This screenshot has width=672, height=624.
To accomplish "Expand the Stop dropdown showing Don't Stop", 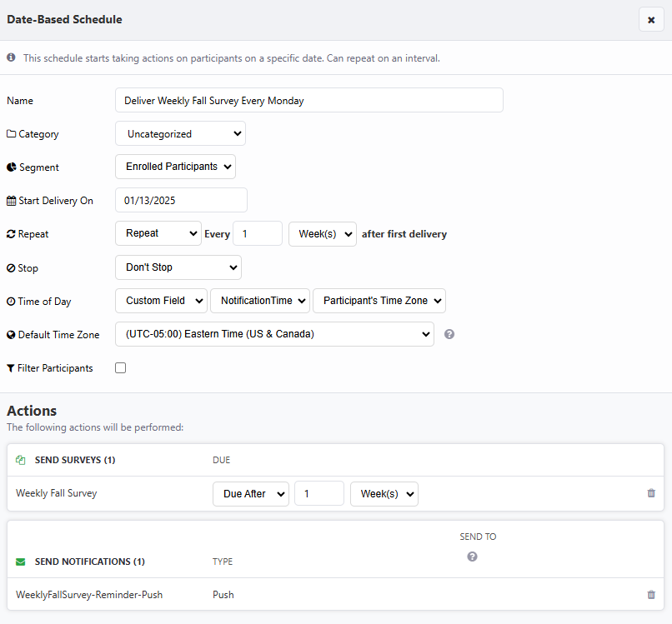I will click(x=178, y=267).
